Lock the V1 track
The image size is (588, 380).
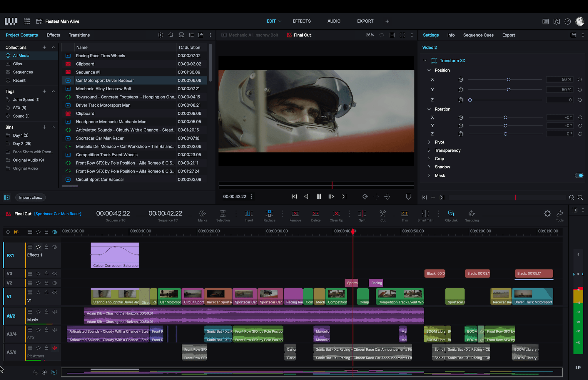[46, 292]
